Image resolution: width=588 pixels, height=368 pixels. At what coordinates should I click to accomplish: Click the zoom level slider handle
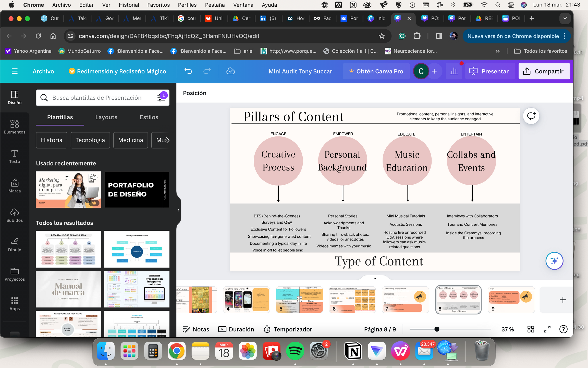(437, 329)
